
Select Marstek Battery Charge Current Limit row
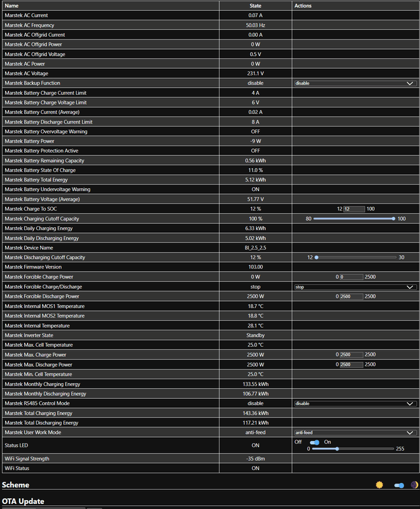pos(45,93)
